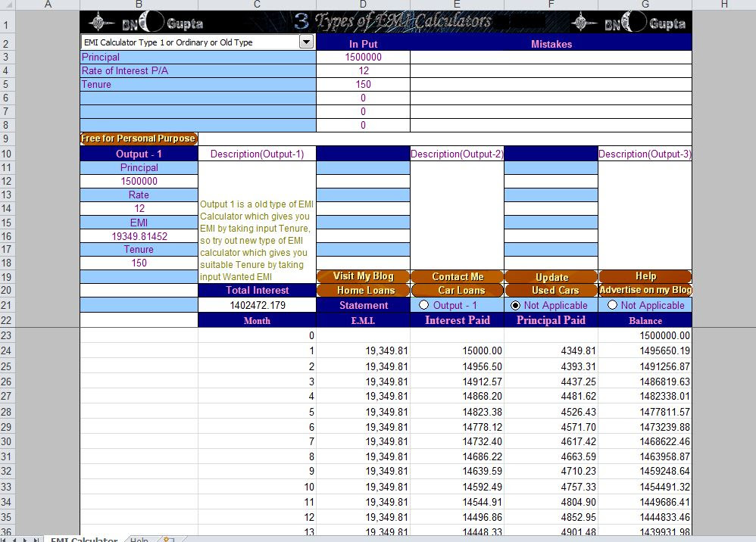Switch to the Help sheet tab

[139, 539]
